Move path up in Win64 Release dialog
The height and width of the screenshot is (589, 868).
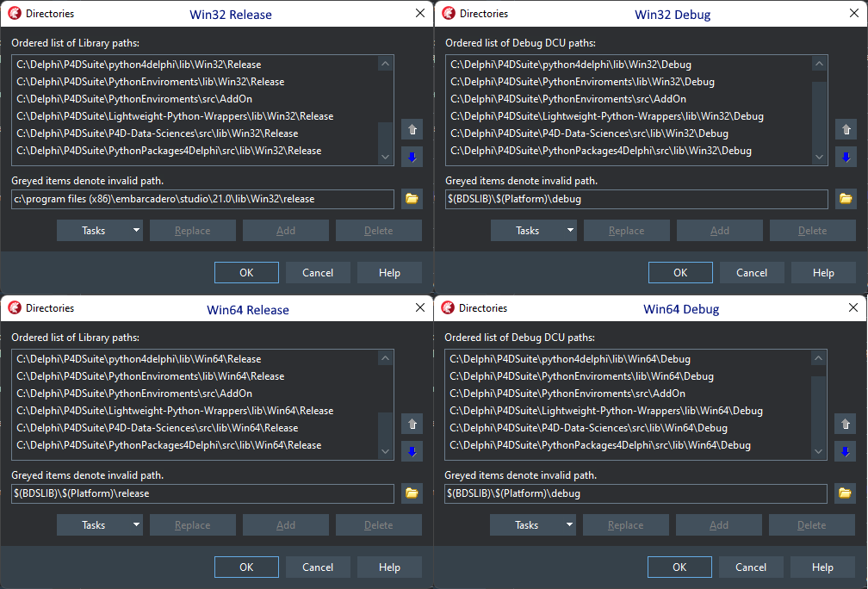click(x=412, y=424)
